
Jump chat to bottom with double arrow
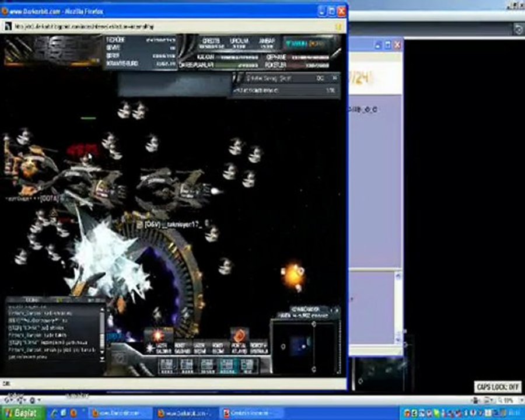coord(102,359)
